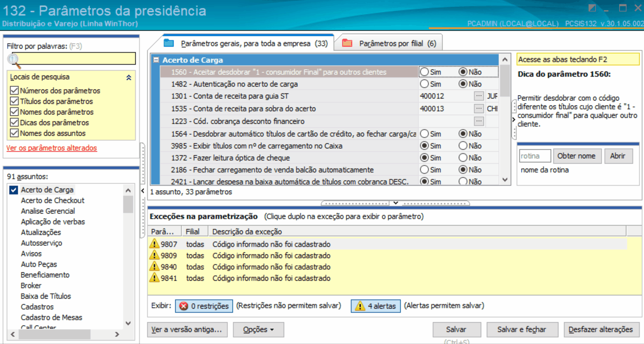Select Sim for parameter 2186 Fechar carregamento
The height and width of the screenshot is (344, 644).
[425, 170]
